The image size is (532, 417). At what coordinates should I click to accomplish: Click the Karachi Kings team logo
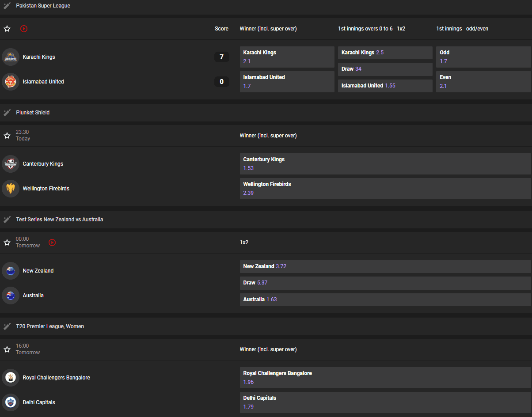[11, 57]
